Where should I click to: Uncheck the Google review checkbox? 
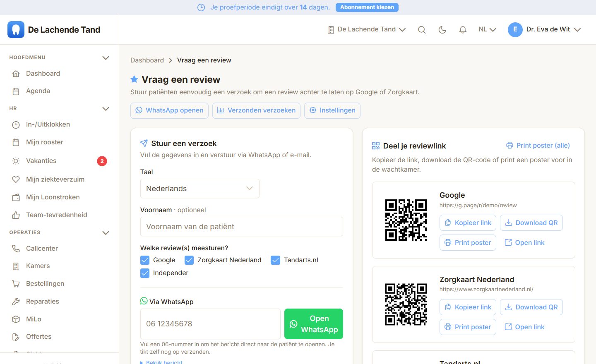point(145,260)
